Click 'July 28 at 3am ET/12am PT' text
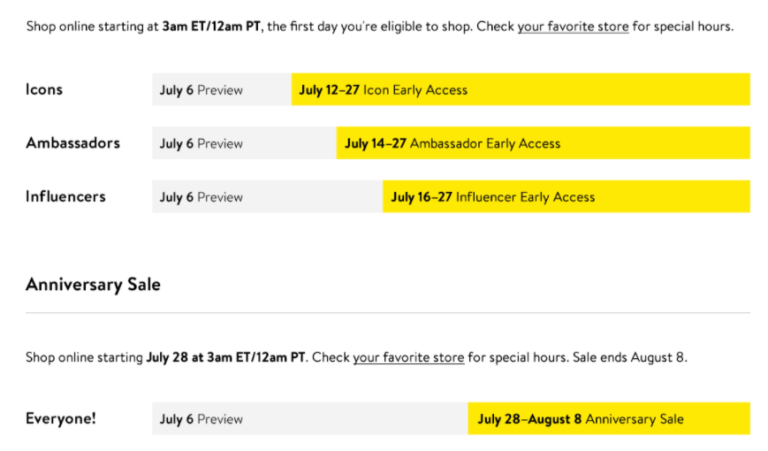The height and width of the screenshot is (451, 768). click(x=226, y=357)
